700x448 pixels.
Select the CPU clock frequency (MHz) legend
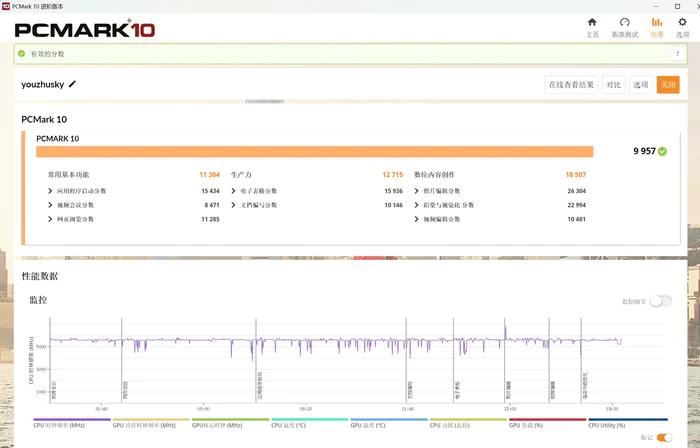click(72, 423)
